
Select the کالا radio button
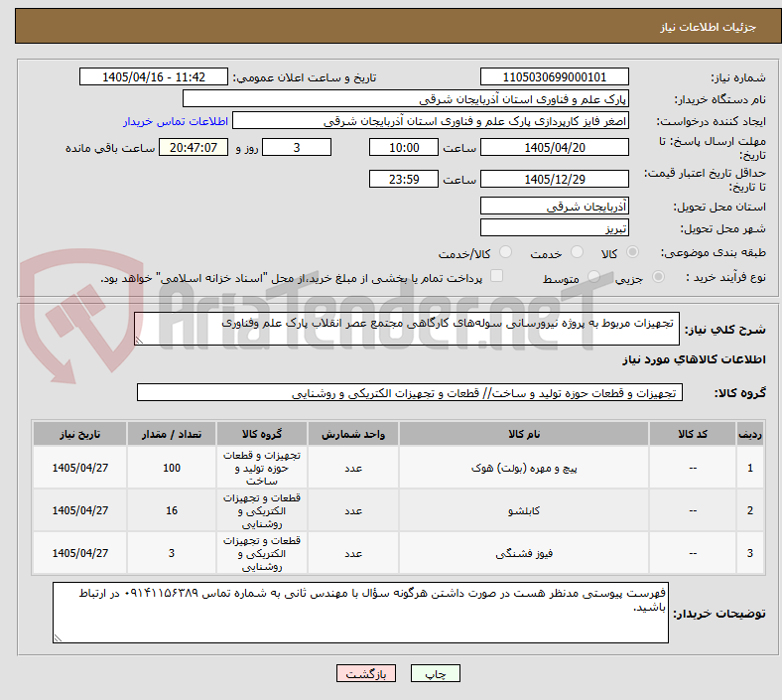click(x=632, y=252)
